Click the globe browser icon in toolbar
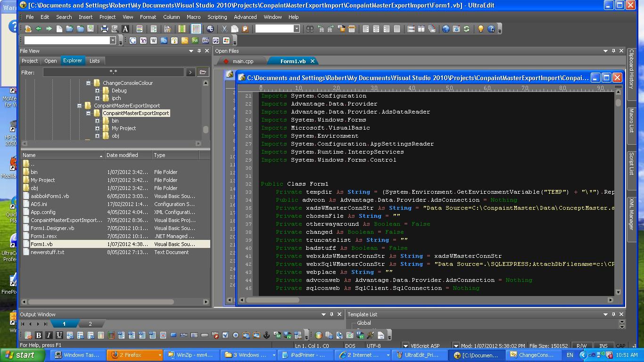The height and width of the screenshot is (362, 644). (x=446, y=29)
